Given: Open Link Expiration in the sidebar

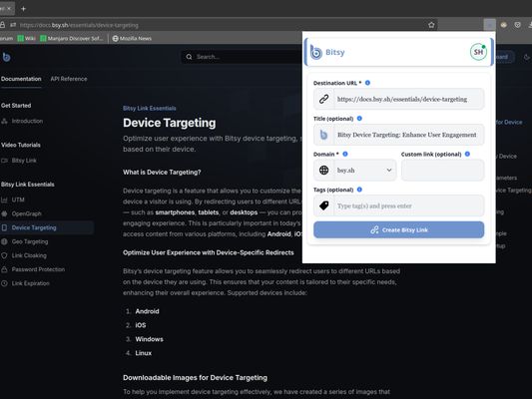Looking at the screenshot, I should click(31, 283).
